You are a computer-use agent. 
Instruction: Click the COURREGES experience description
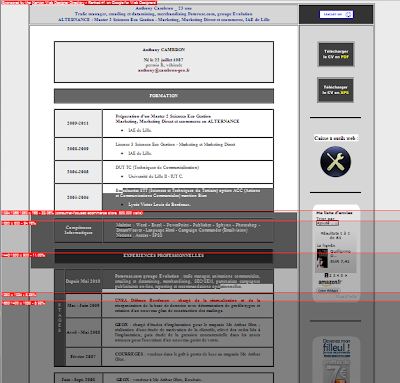(x=187, y=356)
